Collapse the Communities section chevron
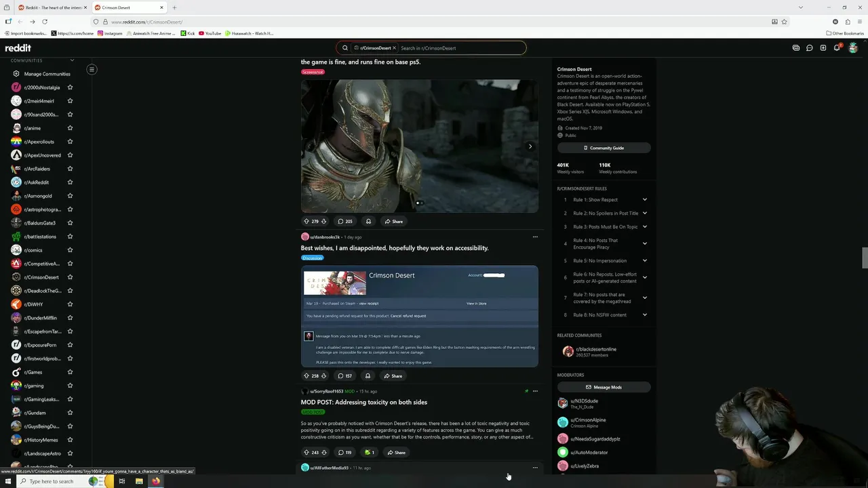This screenshot has width=868, height=488. 72,60
